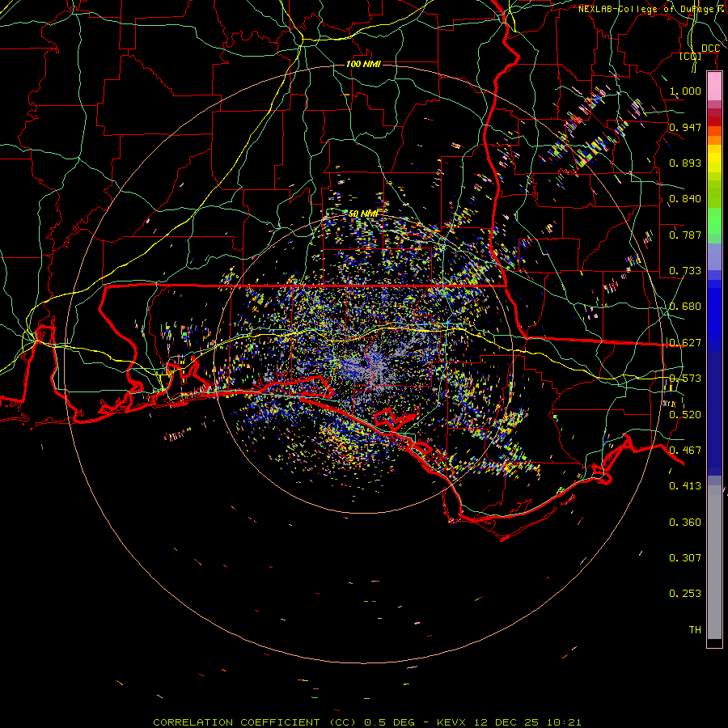Click the 0.360 legend value

tap(685, 523)
